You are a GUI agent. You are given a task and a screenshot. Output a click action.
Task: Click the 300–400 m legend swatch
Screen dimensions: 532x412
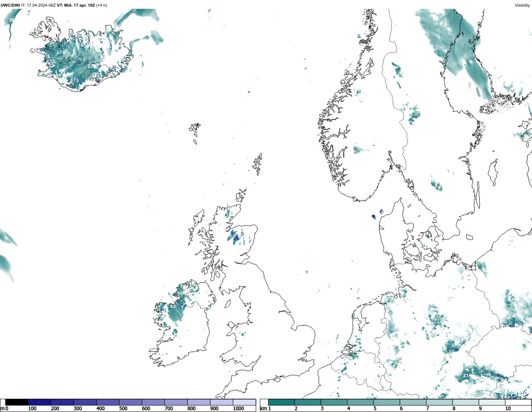click(x=85, y=402)
